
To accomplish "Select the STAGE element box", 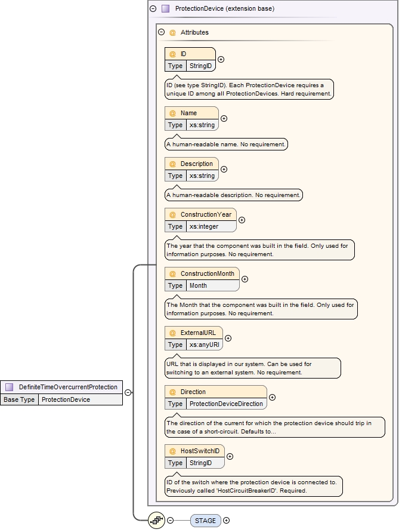I will pos(206,521).
